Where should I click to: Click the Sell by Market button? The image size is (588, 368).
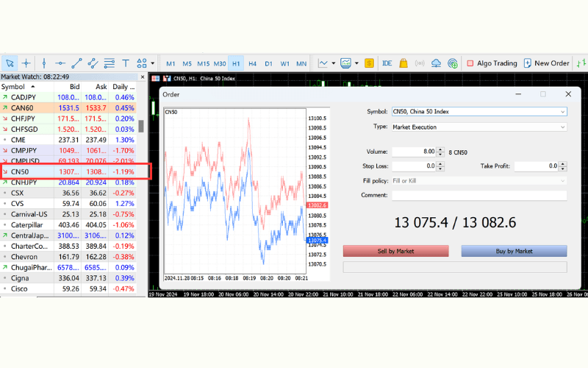395,251
